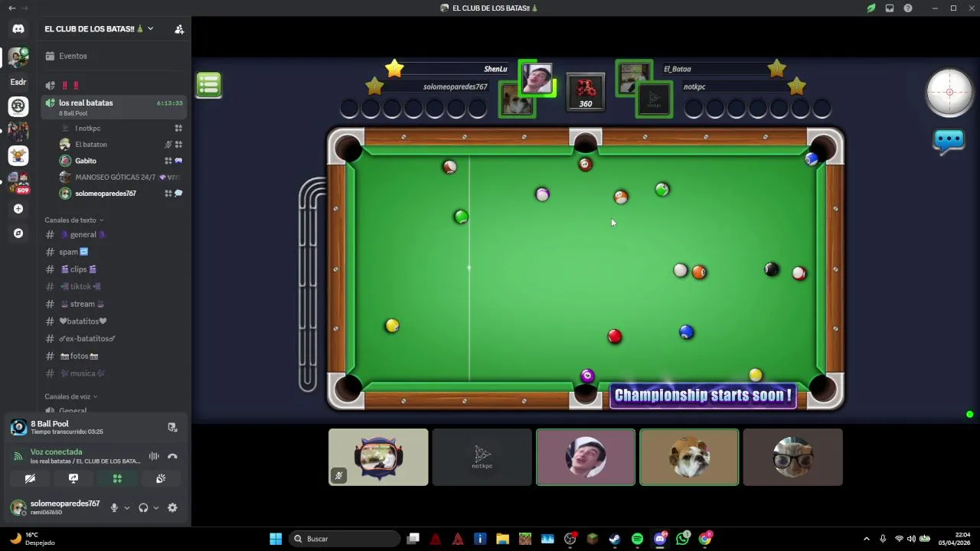This screenshot has width=980, height=551.
Task: Toggle camera on in voice panel
Action: click(x=30, y=478)
